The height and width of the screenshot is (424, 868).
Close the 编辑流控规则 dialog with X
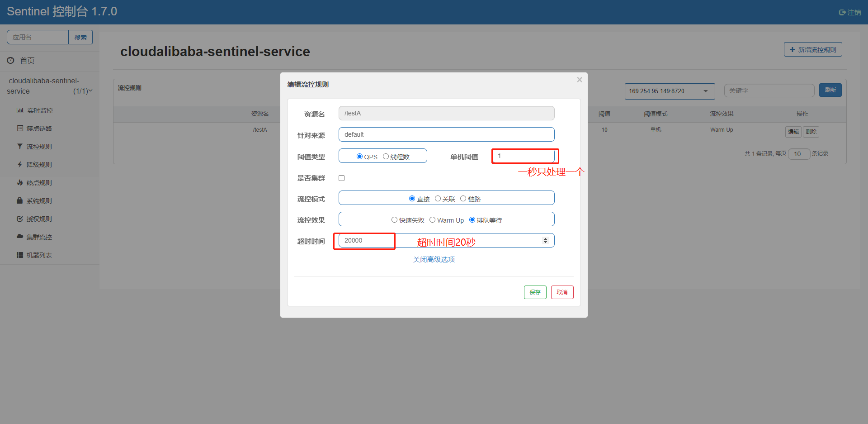coord(579,80)
